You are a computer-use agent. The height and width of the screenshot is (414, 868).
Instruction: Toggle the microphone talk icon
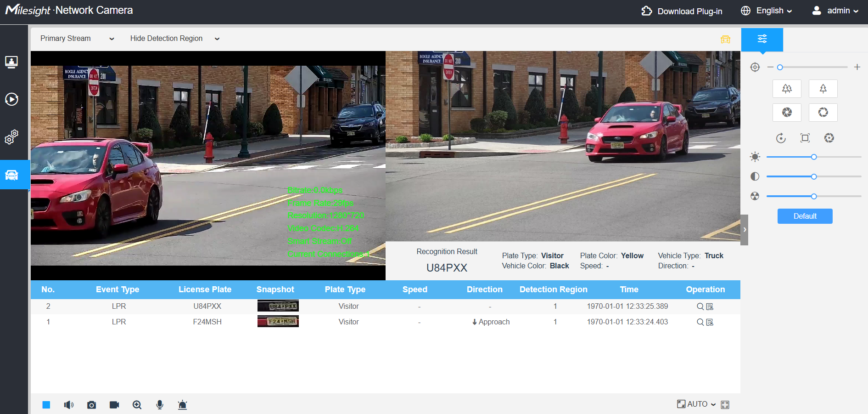pyautogui.click(x=160, y=405)
